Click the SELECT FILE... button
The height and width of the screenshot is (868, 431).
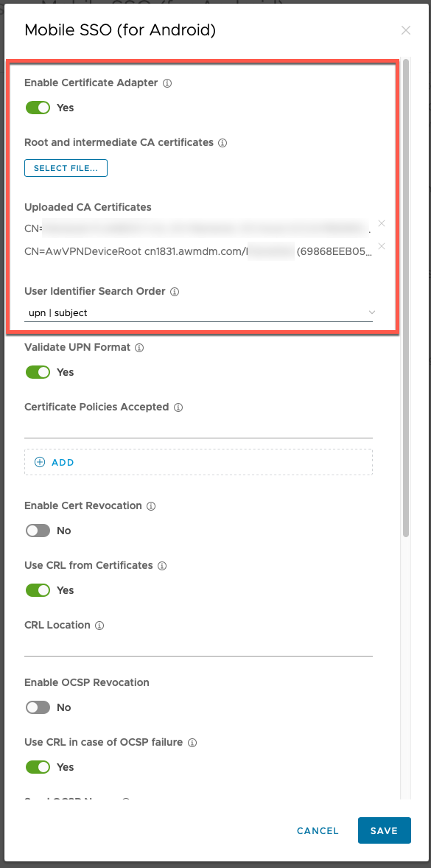click(66, 168)
